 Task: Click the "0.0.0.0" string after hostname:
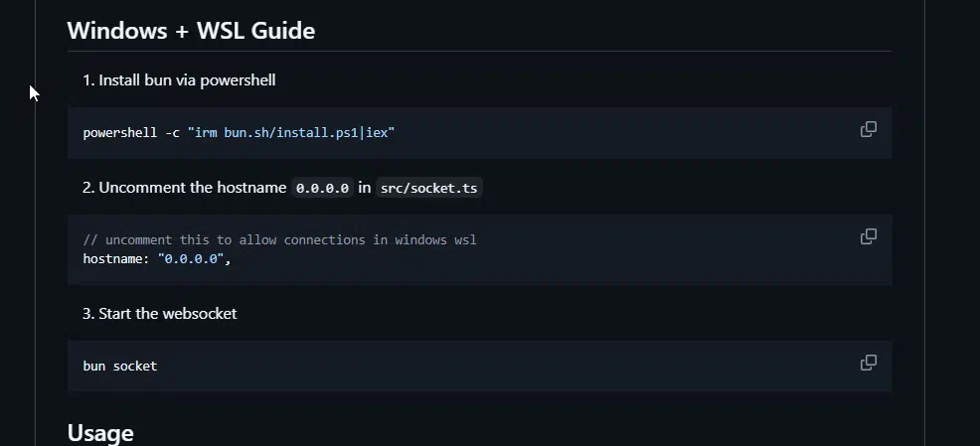click(x=191, y=258)
